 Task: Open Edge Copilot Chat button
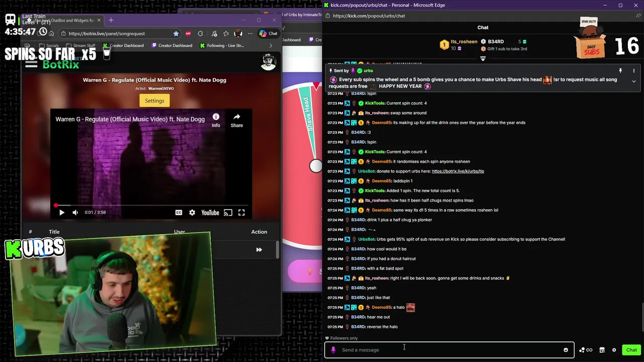[268, 34]
